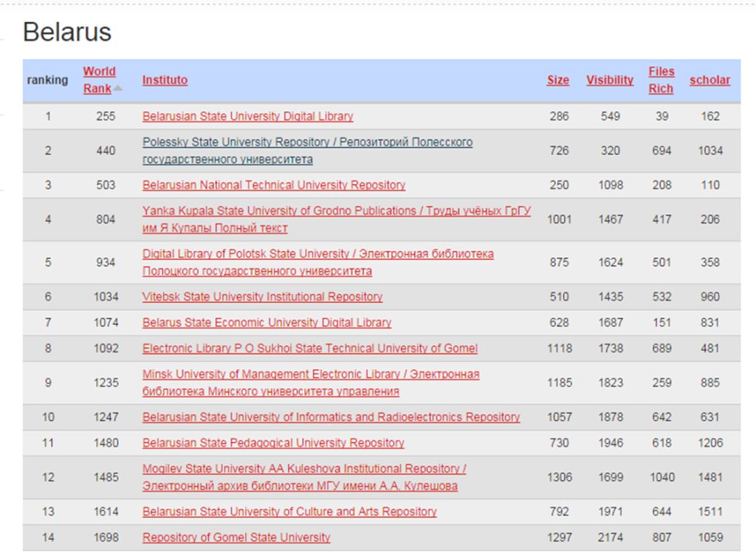This screenshot has width=756, height=554.
Task: Click visibility value 1467
Action: point(611,219)
